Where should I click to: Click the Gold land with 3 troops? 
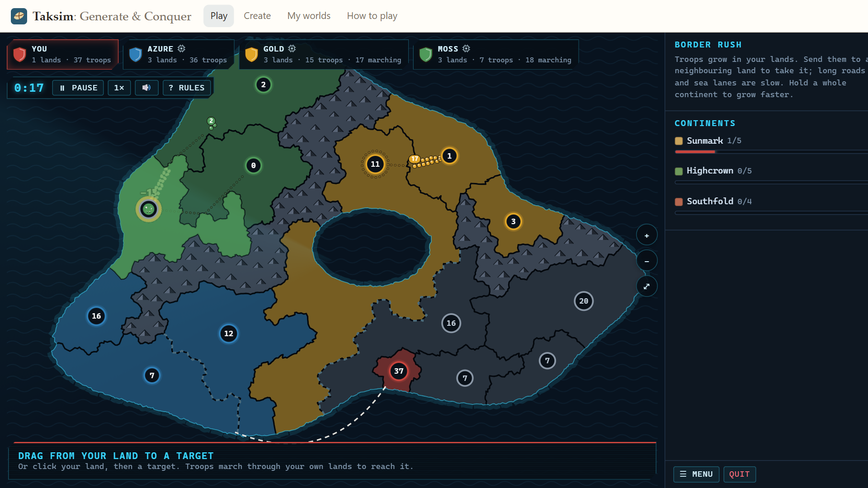513,221
